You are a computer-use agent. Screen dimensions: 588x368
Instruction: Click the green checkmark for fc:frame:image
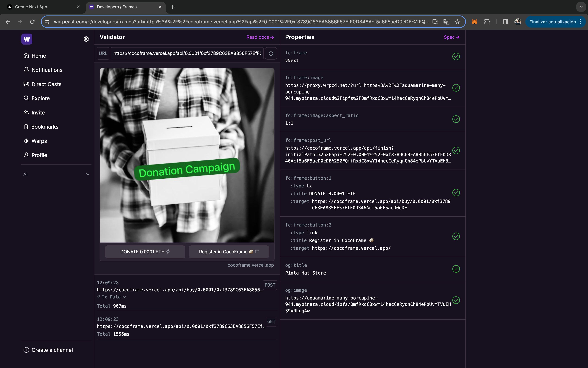click(x=456, y=88)
